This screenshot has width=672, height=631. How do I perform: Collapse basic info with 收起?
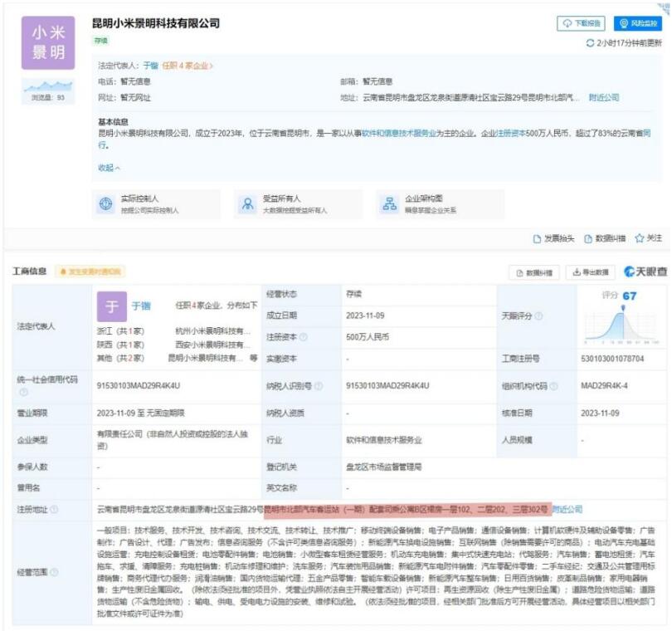pyautogui.click(x=109, y=168)
